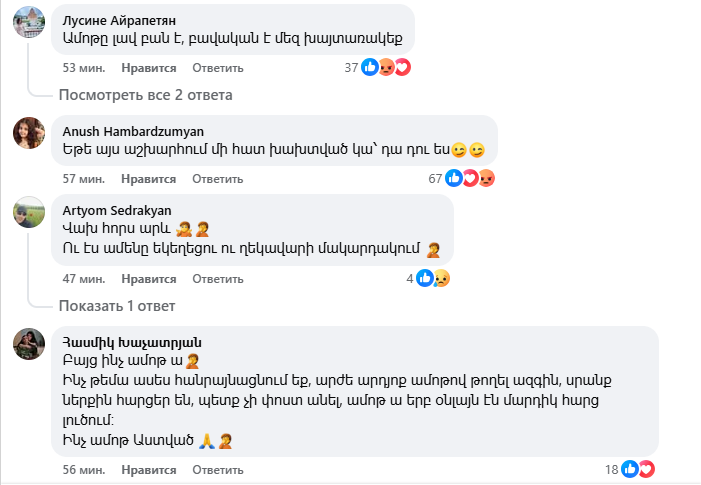Image resolution: width=701 pixels, height=485 pixels.
Task: View reaction icons on Лусине Айрапетян's comment
Action: [387, 68]
